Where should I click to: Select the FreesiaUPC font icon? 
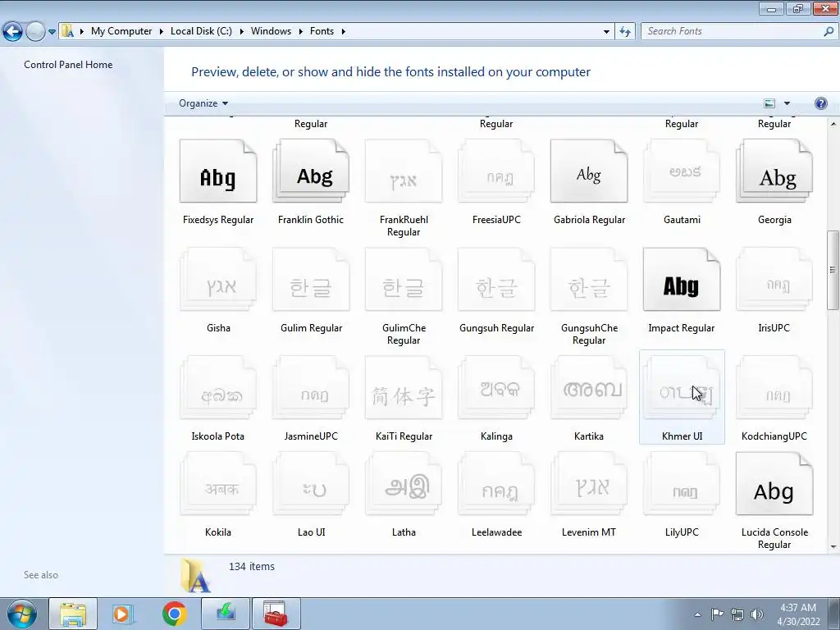(496, 171)
